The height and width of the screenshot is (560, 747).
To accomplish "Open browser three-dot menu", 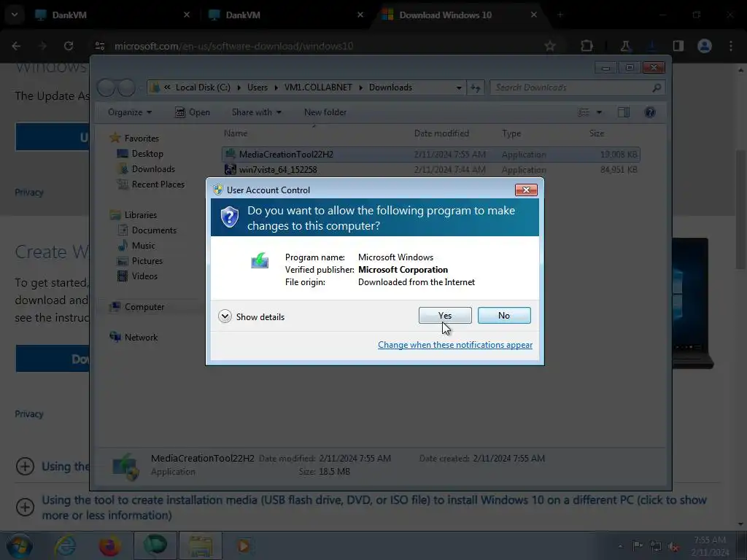I will 731,46.
